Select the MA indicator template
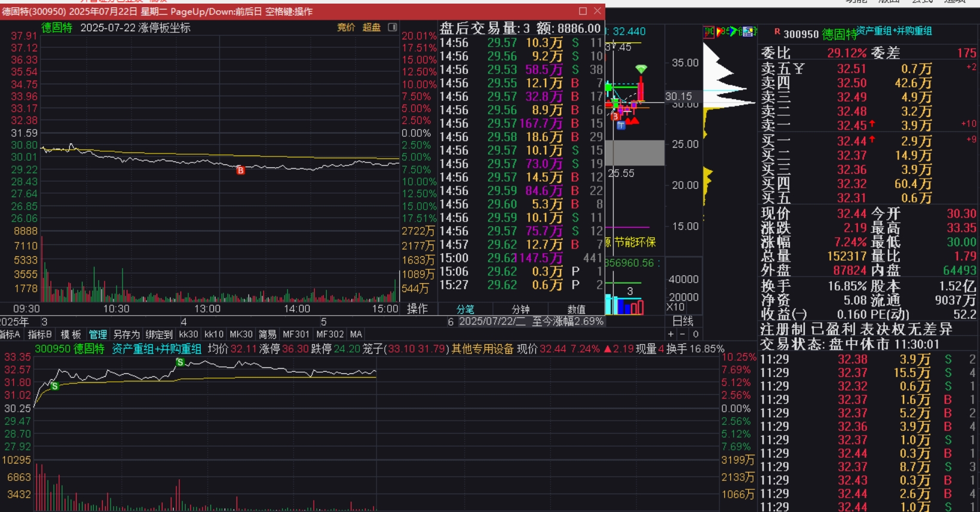 click(356, 335)
